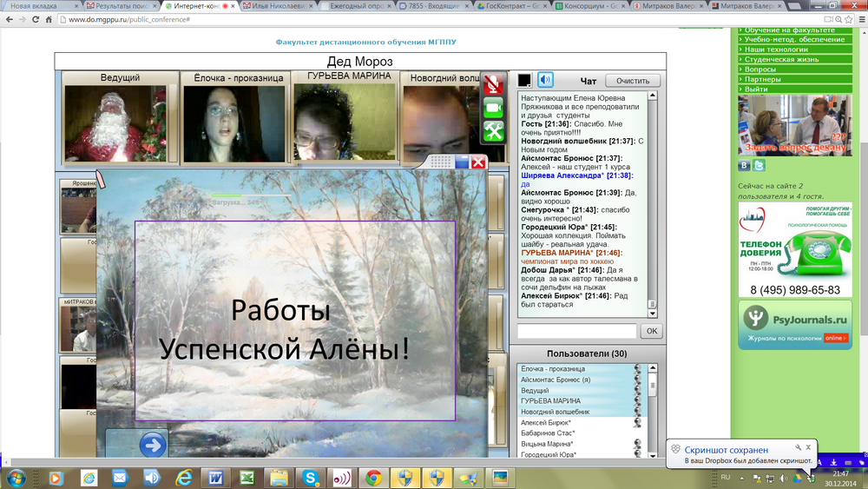Viewport: 868px width, 489px height.
Task: Open the Студенческая жизнь menu link
Action: tap(794, 59)
